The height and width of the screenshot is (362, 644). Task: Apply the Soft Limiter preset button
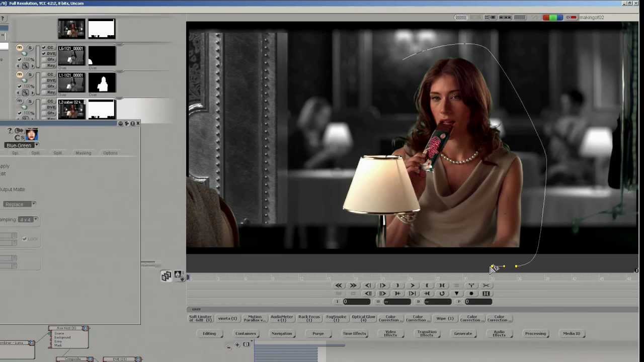200,318
